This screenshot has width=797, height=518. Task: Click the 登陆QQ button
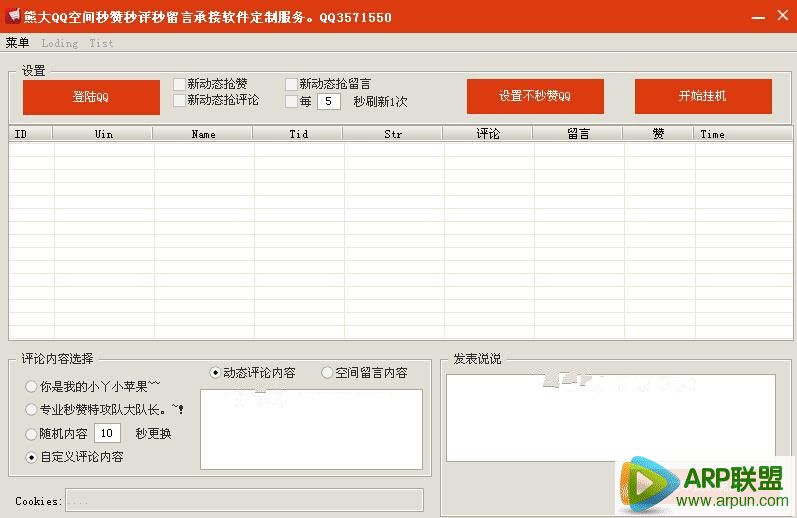tap(91, 97)
